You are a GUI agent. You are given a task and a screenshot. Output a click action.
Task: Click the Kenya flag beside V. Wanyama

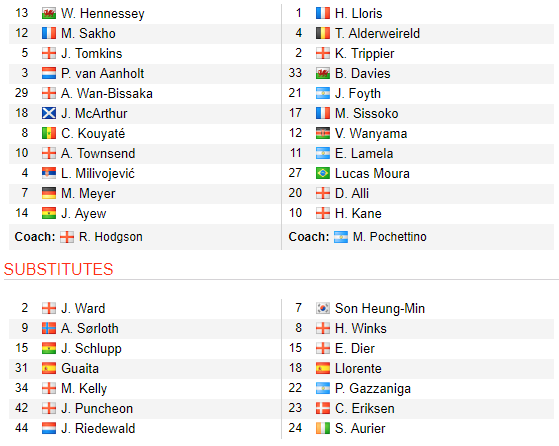click(x=323, y=133)
